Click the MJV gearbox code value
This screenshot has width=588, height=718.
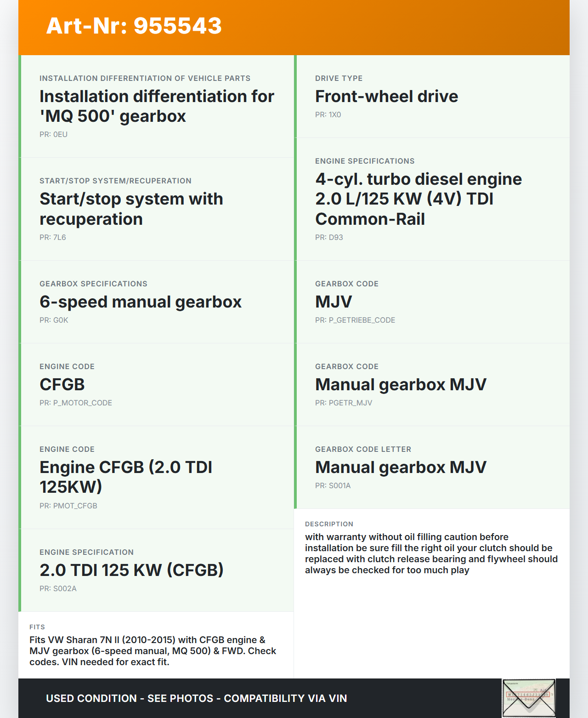point(334,302)
